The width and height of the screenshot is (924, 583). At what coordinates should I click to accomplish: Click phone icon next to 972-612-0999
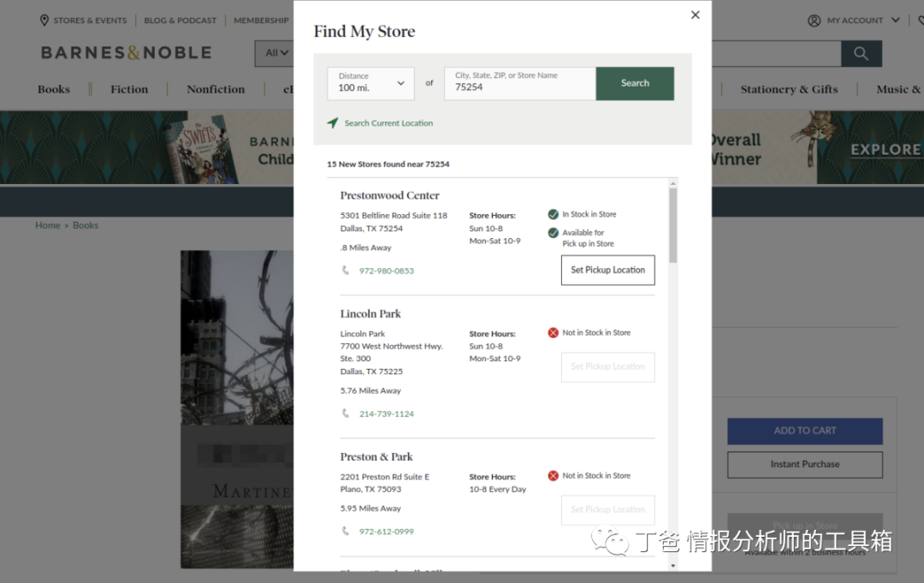pyautogui.click(x=346, y=531)
